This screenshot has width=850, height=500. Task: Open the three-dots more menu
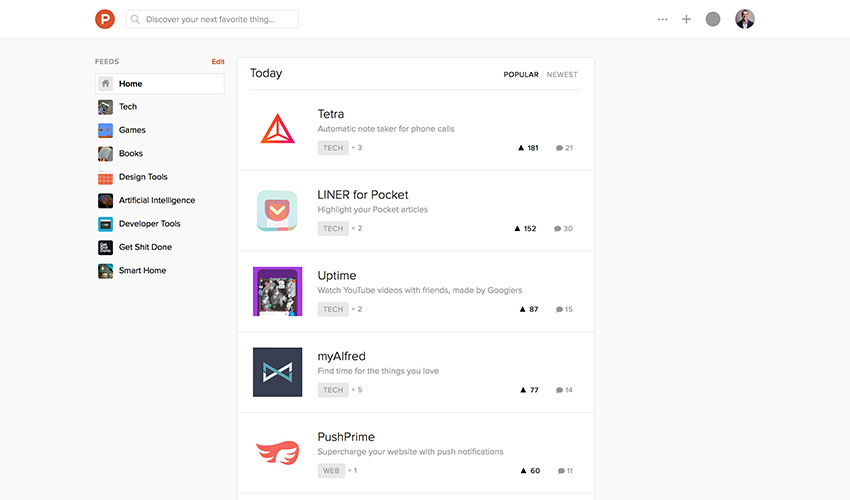click(662, 19)
